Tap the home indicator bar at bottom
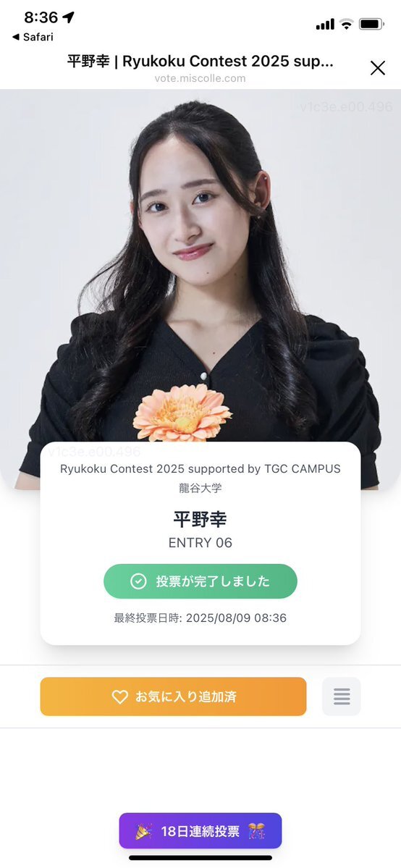 200,858
